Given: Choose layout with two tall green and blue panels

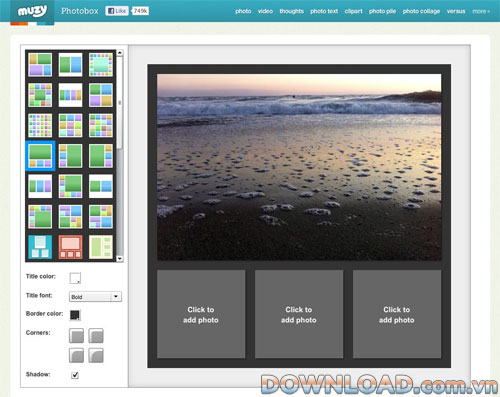Looking at the screenshot, I should pyautogui.click(x=70, y=65).
